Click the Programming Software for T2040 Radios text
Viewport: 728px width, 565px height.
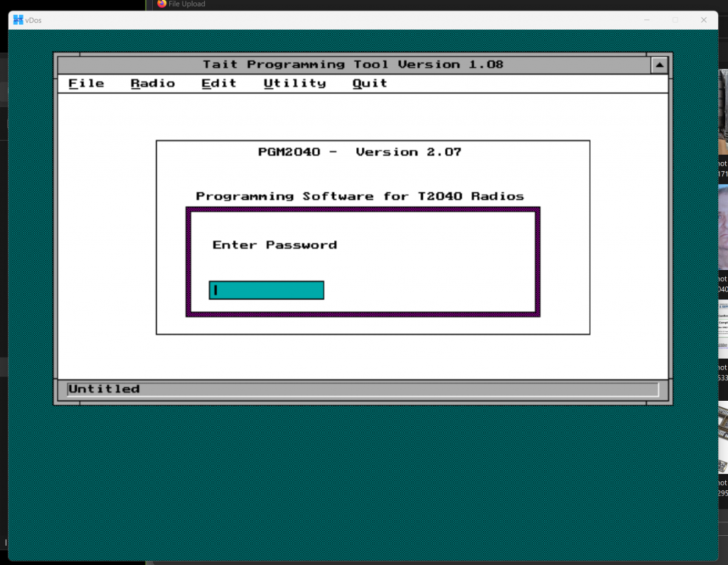point(360,196)
